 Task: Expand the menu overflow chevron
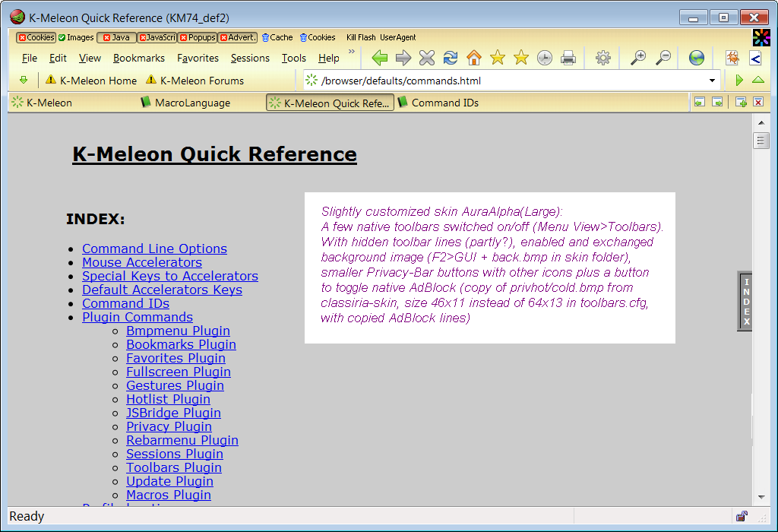coord(351,51)
